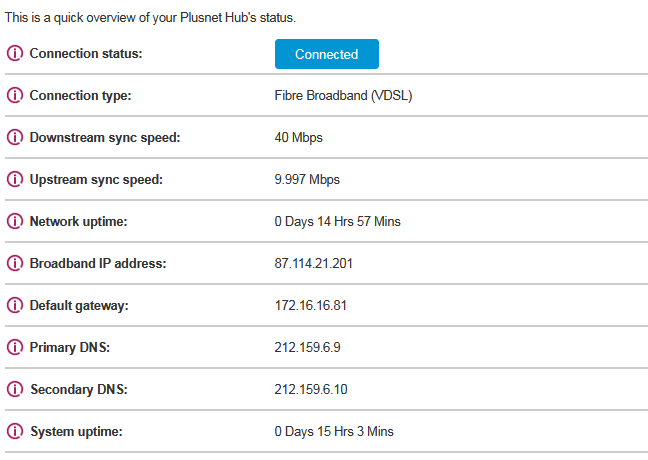The height and width of the screenshot is (460, 648).
Task: Click the 9.997 Mbps upstream value
Action: point(307,180)
